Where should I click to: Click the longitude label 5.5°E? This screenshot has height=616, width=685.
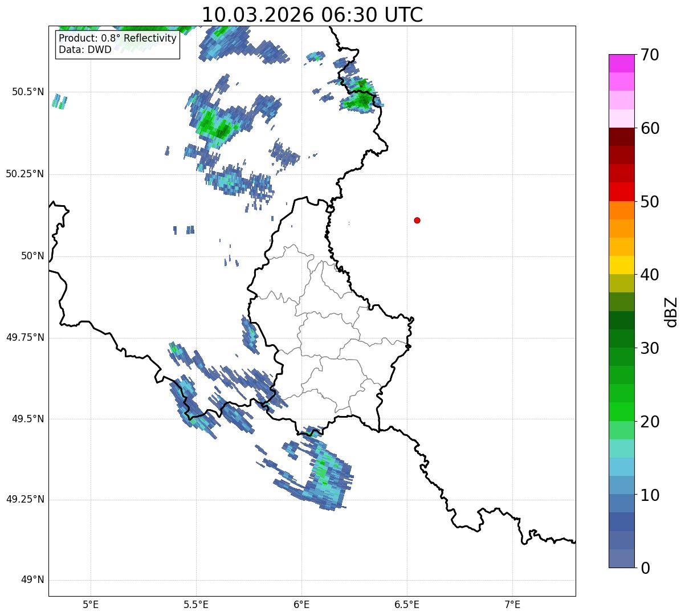pos(196,604)
